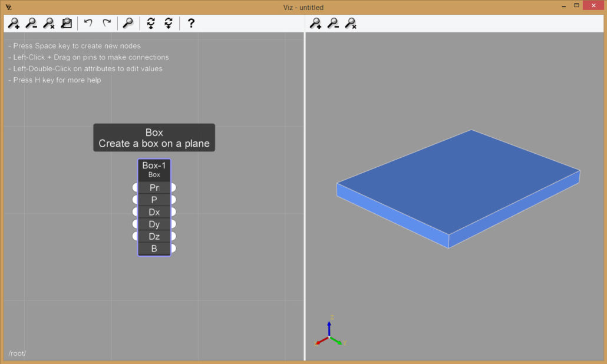Select the Zoom Out tool in the left toolbar

point(31,23)
